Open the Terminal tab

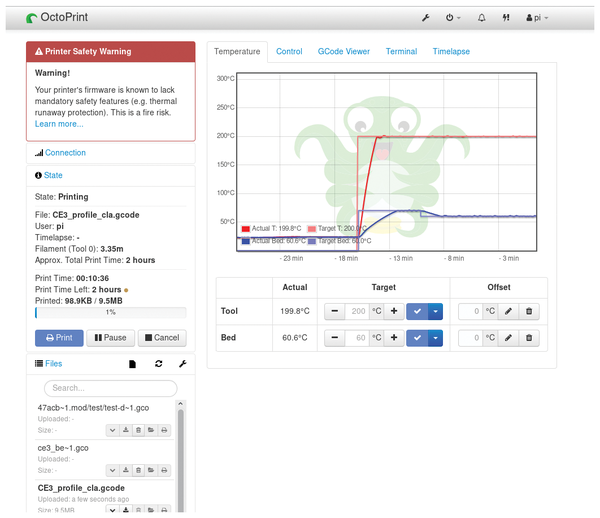point(401,51)
